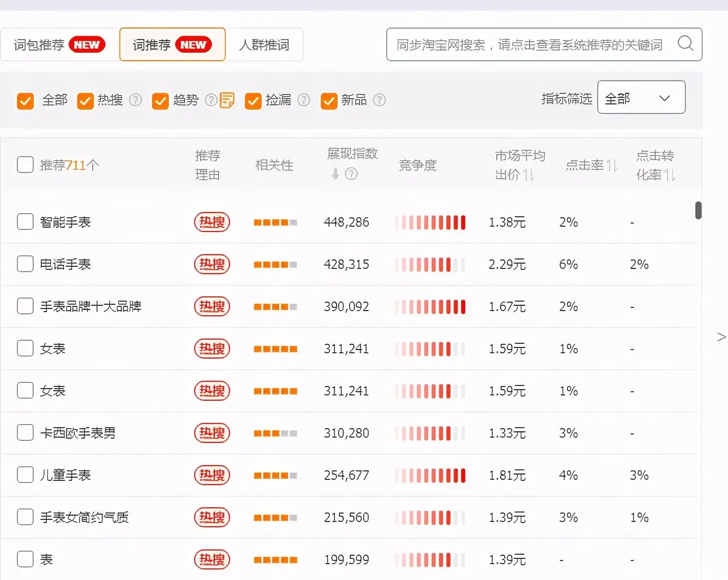
Task: Sort by 点击转化率 arrows
Action: tap(670, 175)
